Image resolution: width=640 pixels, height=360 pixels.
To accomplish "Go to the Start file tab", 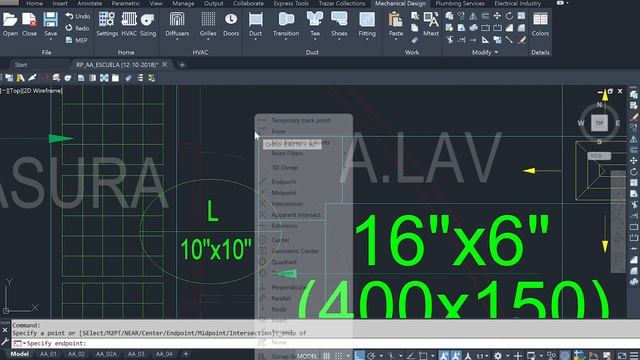I will [x=21, y=64].
